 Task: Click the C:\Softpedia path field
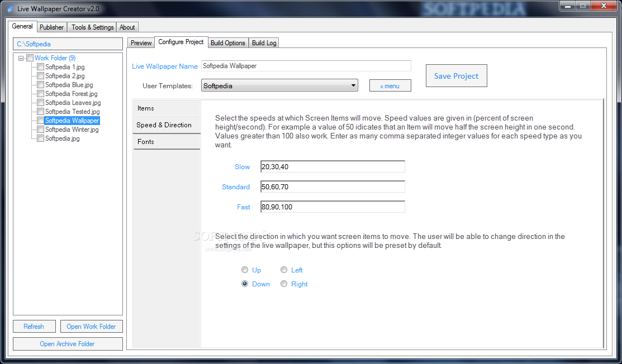click(x=68, y=44)
